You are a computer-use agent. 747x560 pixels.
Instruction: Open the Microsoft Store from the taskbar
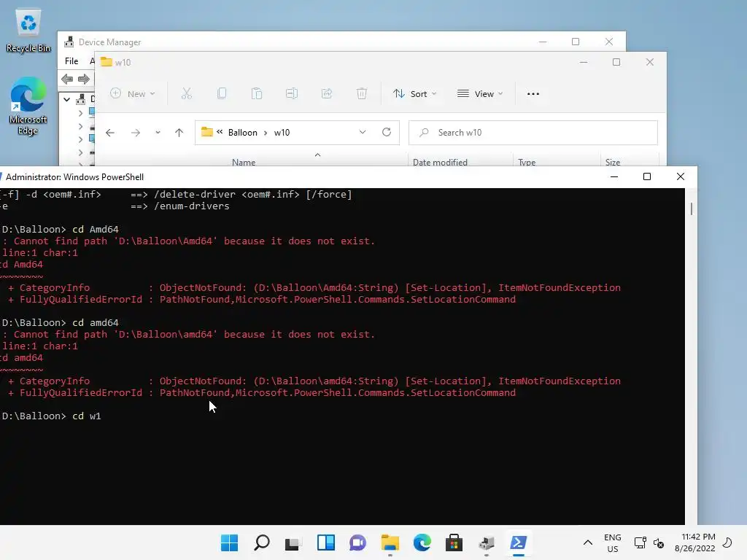point(454,542)
